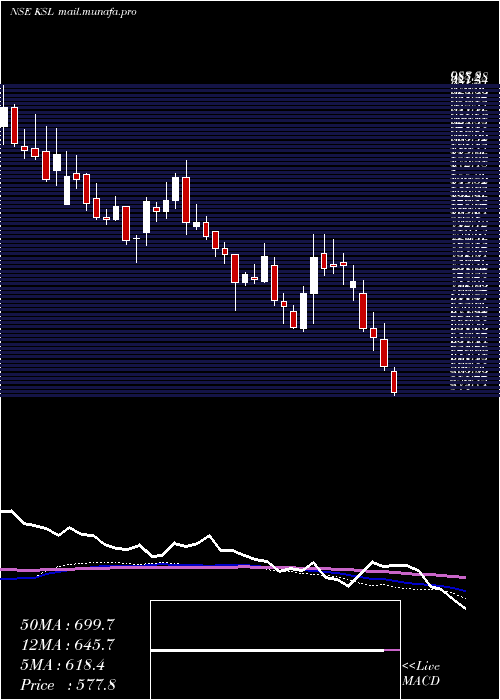Click the '5MA : 618.4' value
500x700 pixels.
pos(62,665)
